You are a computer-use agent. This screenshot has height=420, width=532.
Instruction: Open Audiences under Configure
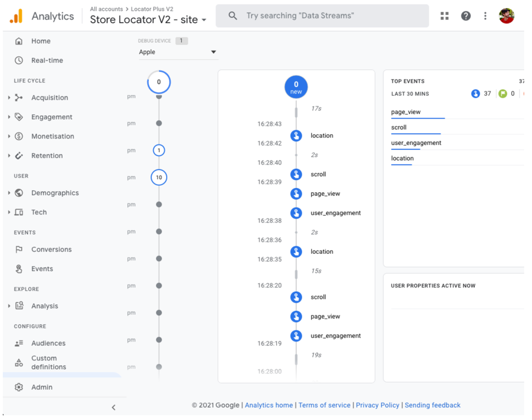pyautogui.click(x=48, y=343)
